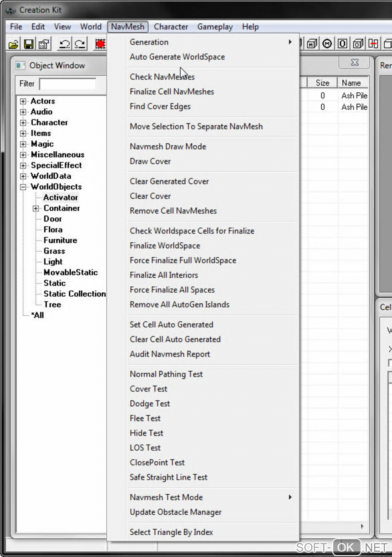Expand the Actors tree node
The image size is (392, 557).
click(23, 101)
